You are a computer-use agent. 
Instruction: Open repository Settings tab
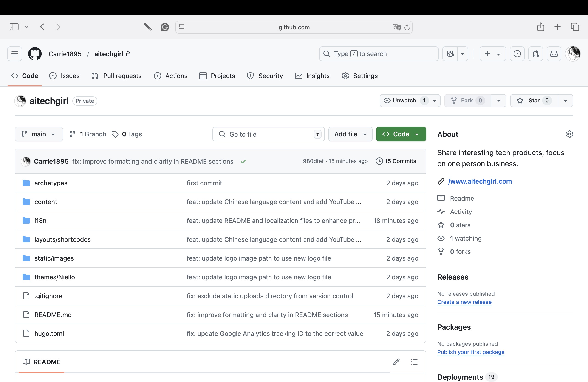(360, 76)
